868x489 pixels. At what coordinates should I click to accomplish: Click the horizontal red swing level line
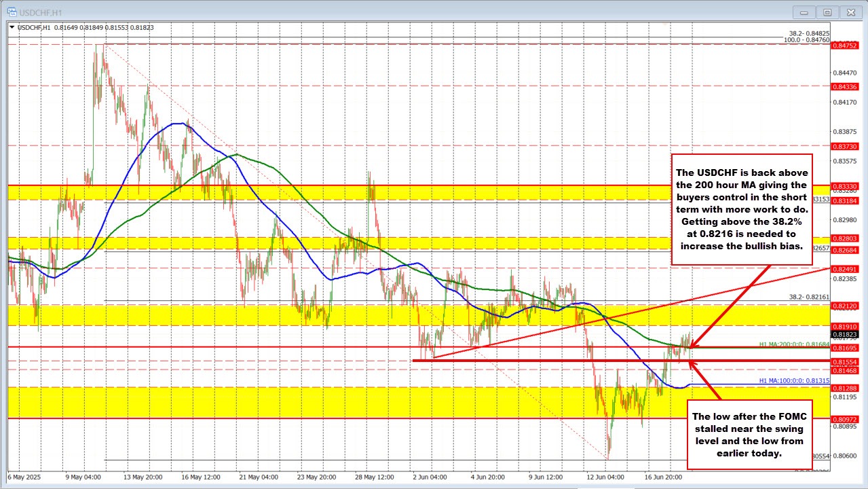click(543, 361)
